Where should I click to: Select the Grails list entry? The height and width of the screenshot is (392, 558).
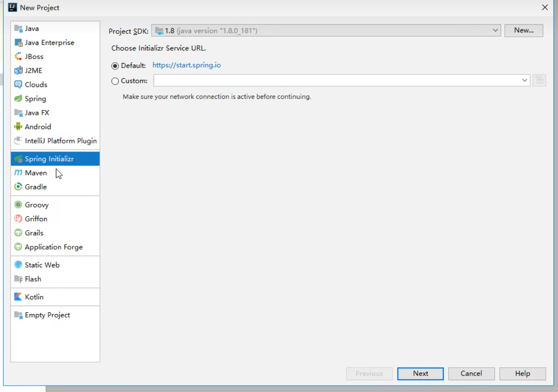[x=55, y=233]
